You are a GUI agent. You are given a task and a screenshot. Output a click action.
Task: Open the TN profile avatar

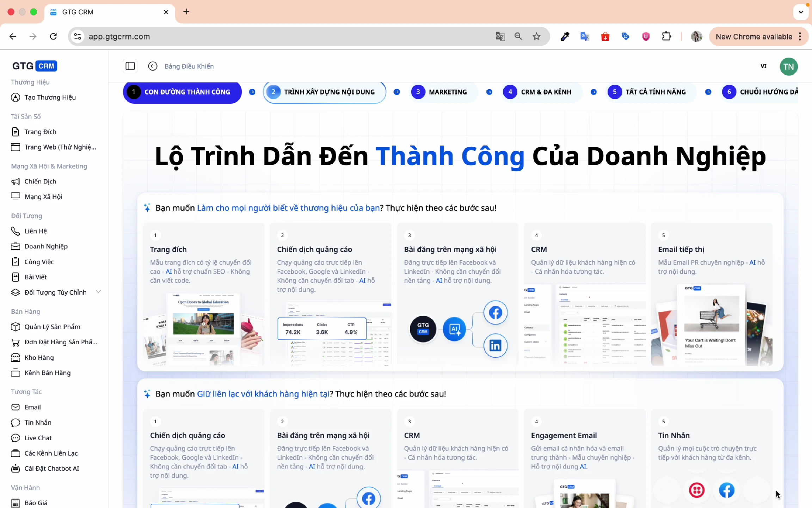(789, 66)
